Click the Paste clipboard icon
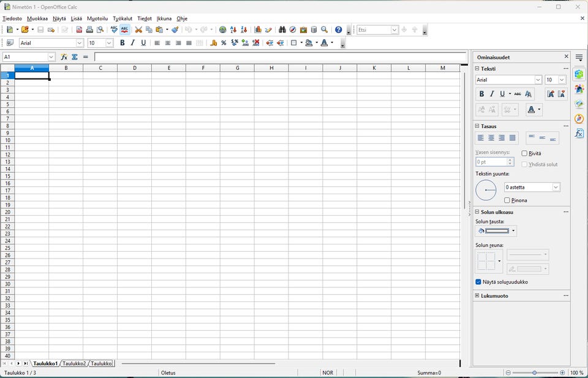The image size is (588, 378). click(159, 29)
